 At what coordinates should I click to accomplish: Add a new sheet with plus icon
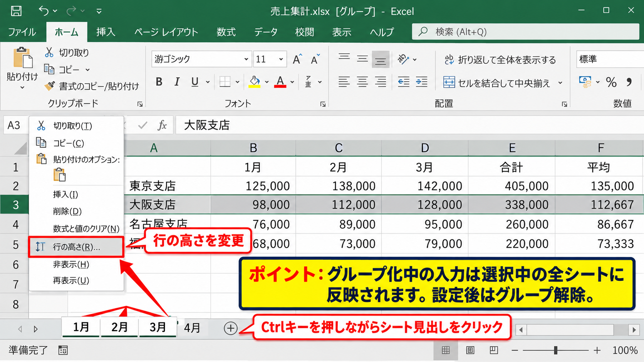coord(230,328)
